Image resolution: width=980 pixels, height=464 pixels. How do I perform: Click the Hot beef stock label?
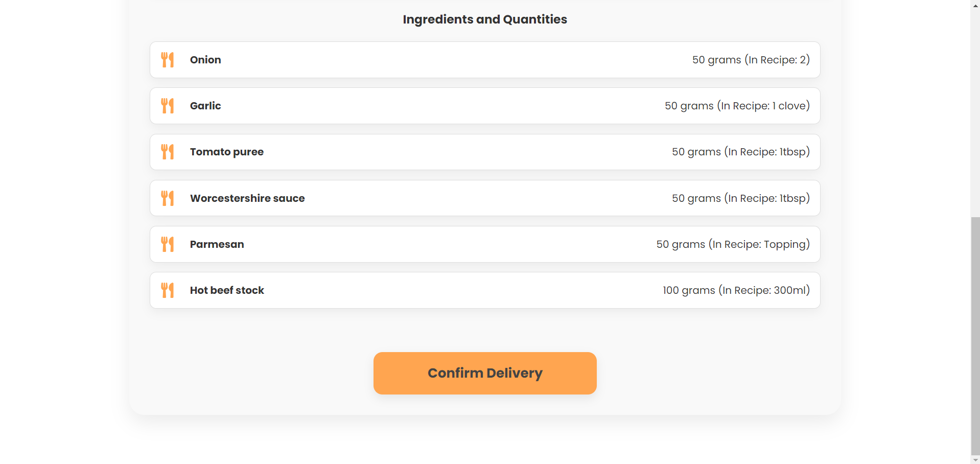227,290
